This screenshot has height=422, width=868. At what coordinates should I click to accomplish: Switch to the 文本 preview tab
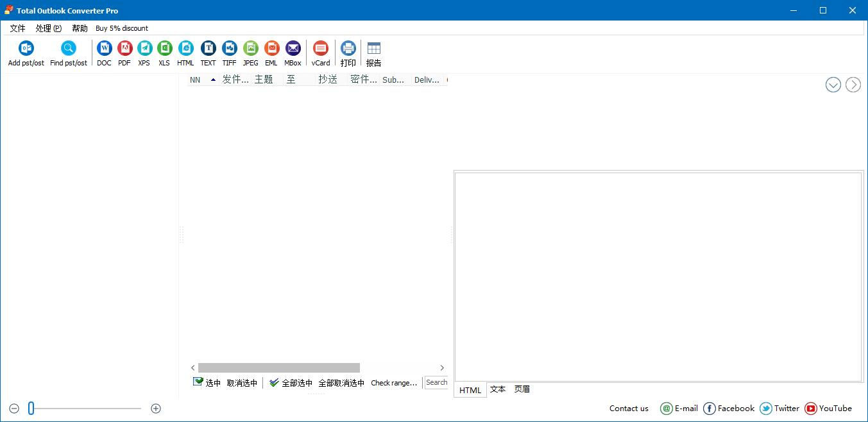tap(498, 389)
